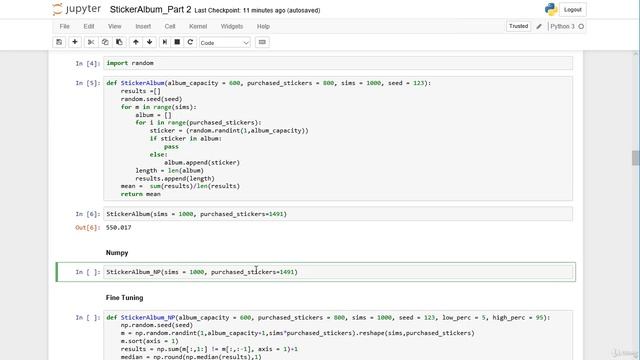Image resolution: width=640 pixels, height=360 pixels.
Task: Open the View menu
Action: point(115,26)
